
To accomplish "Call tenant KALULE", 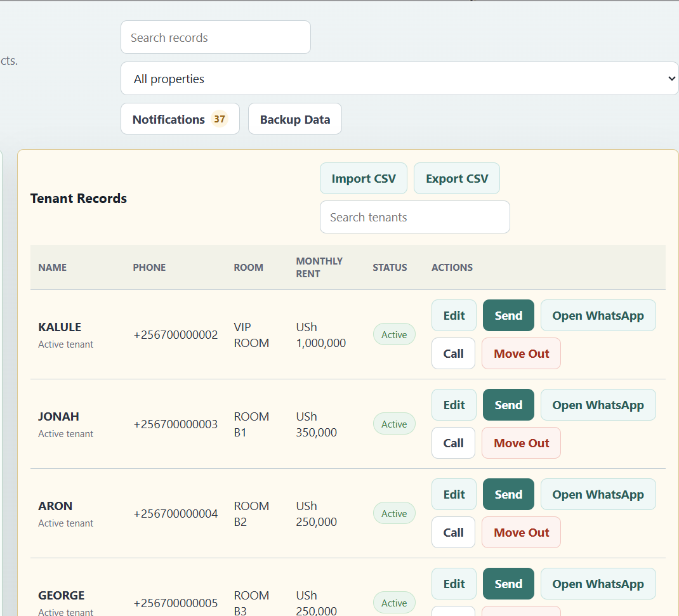I will click(x=453, y=353).
